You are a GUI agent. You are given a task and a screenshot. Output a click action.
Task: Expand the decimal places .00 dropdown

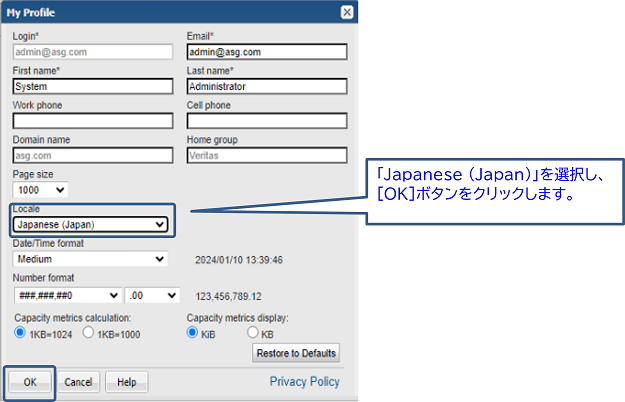point(152,295)
